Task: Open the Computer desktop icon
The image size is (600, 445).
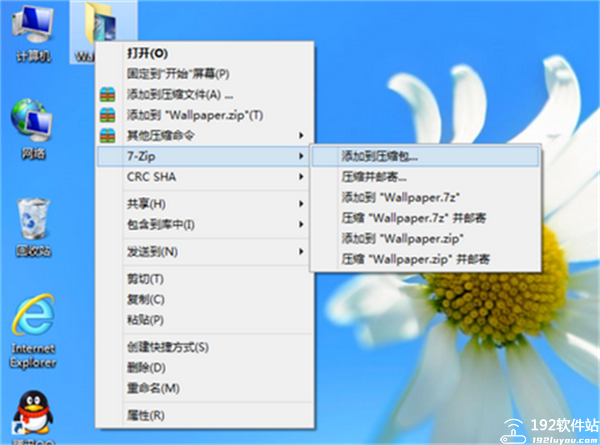Action: pyautogui.click(x=33, y=25)
